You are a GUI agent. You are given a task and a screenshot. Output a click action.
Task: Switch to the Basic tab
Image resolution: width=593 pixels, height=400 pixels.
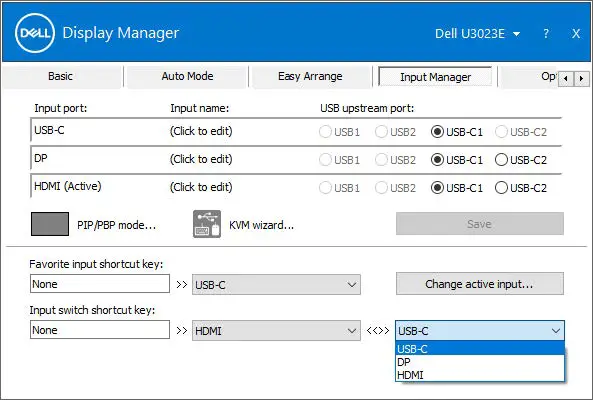(61, 76)
